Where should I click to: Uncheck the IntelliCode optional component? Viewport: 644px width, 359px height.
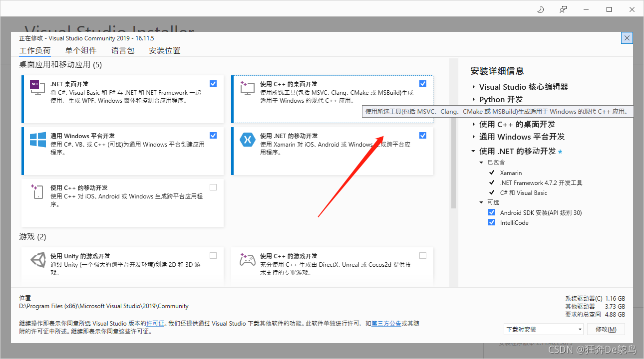[x=492, y=222]
